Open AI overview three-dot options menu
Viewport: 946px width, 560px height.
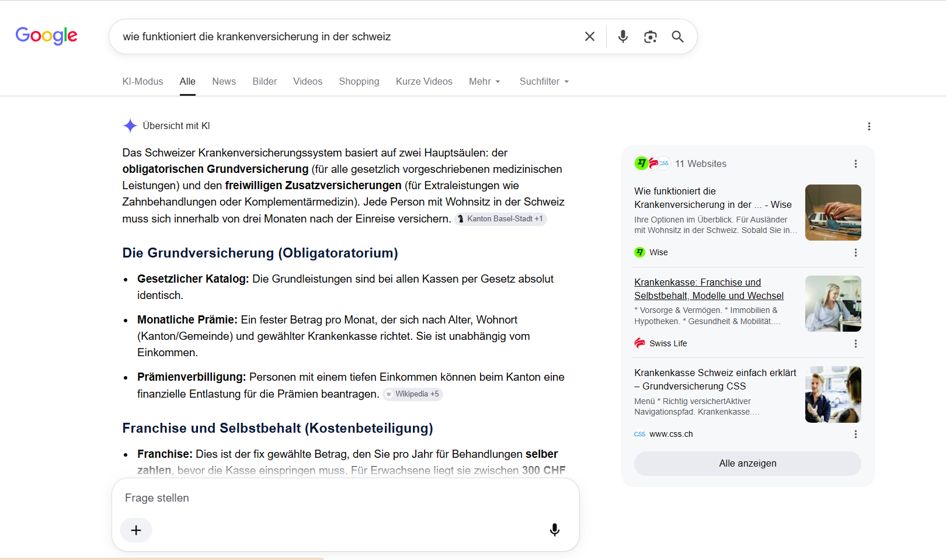[x=869, y=126]
